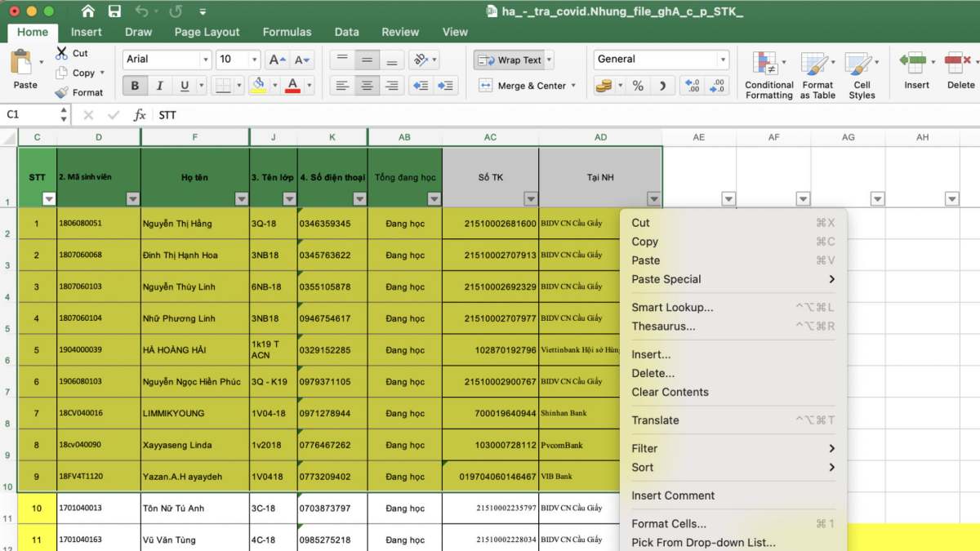This screenshot has width=980, height=551.
Task: Switch to the Formulas ribbon tab
Action: [x=287, y=32]
